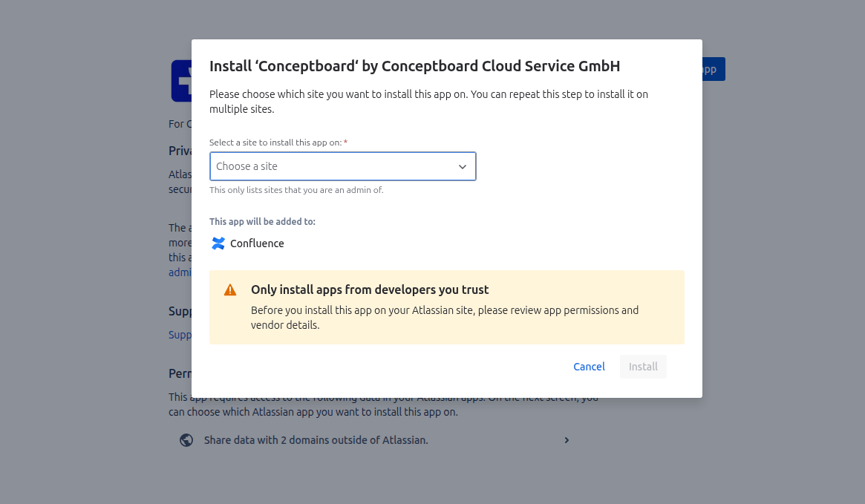Click the Confluence product label
865x504 pixels.
257,243
